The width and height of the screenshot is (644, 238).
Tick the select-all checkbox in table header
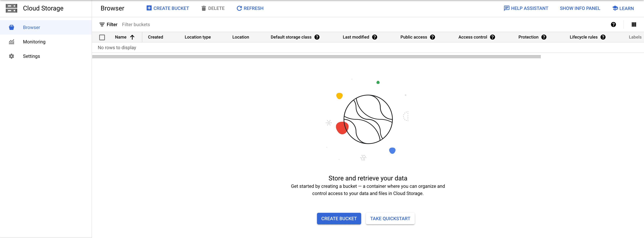point(102,37)
